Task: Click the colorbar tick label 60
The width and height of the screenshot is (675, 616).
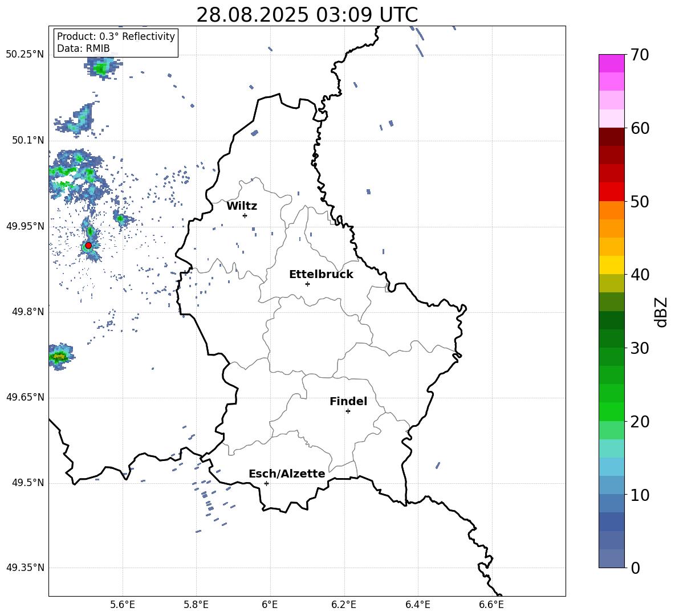Action: pos(640,128)
